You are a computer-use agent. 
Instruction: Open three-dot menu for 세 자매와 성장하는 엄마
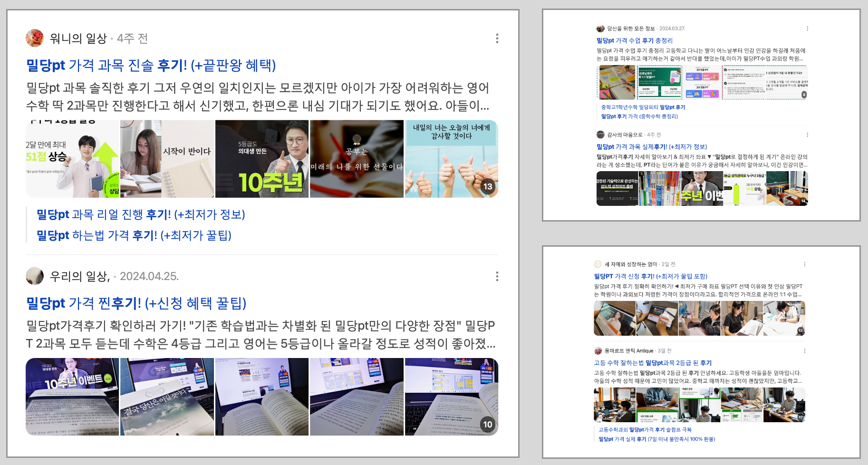coord(804,264)
